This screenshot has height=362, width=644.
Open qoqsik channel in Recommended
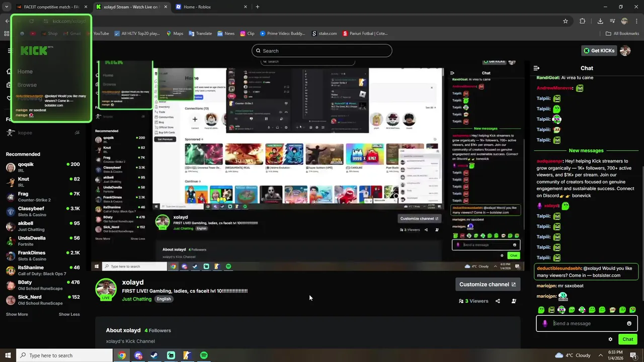pos(43,167)
